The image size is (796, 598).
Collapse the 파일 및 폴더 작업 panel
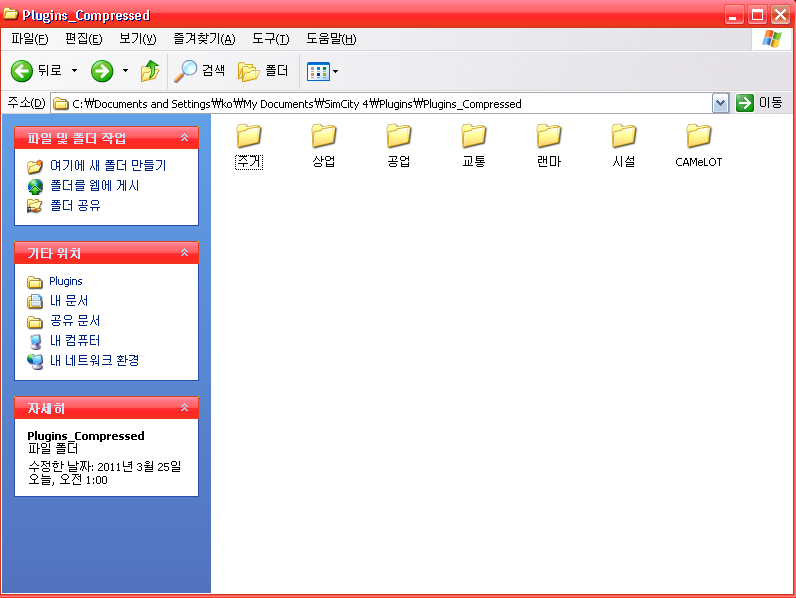(x=184, y=138)
